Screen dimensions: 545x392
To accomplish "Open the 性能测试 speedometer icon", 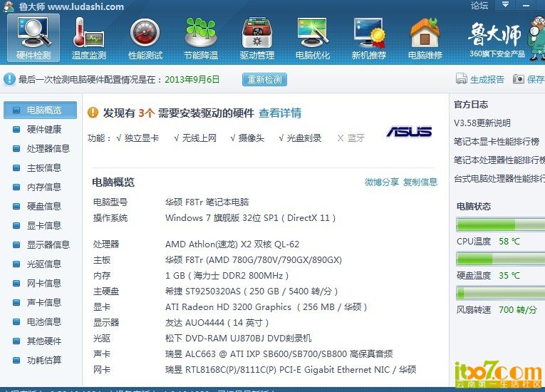I will tap(145, 38).
